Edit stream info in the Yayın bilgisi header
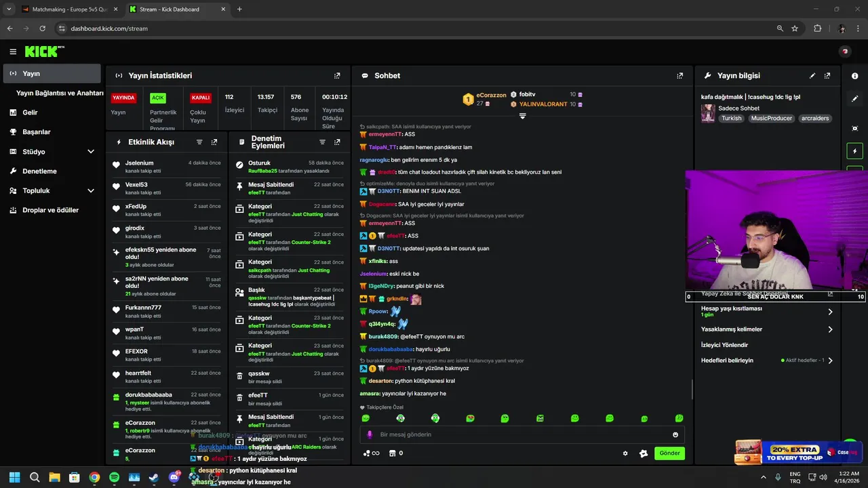 point(812,76)
